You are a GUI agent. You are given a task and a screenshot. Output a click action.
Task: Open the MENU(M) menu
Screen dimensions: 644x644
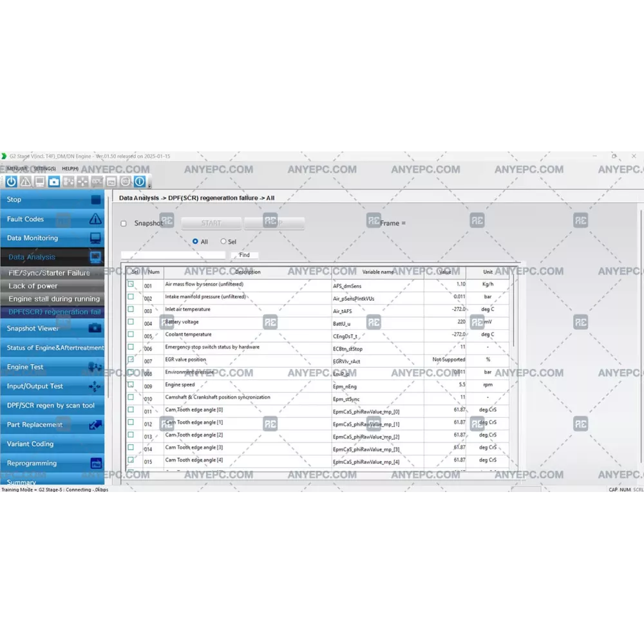[x=17, y=169]
